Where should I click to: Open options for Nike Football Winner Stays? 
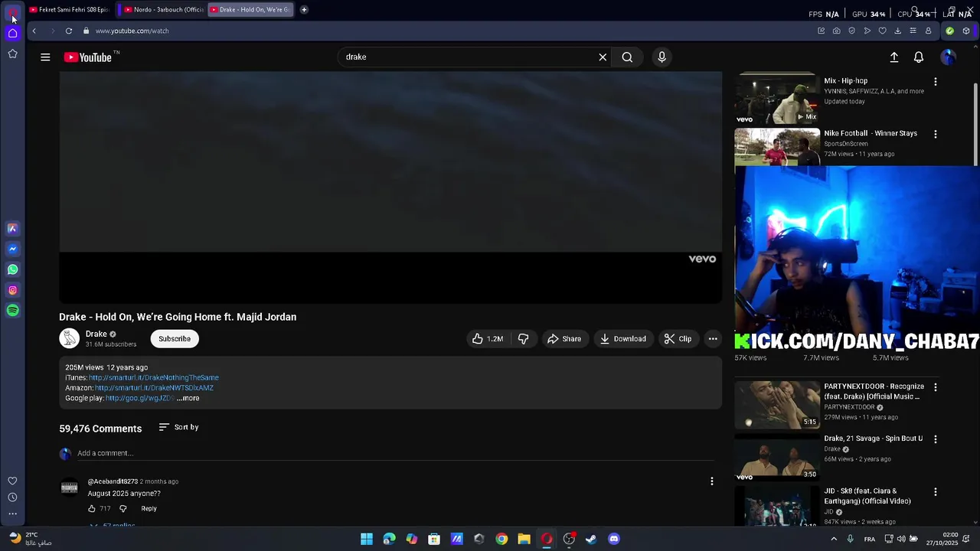pyautogui.click(x=935, y=134)
